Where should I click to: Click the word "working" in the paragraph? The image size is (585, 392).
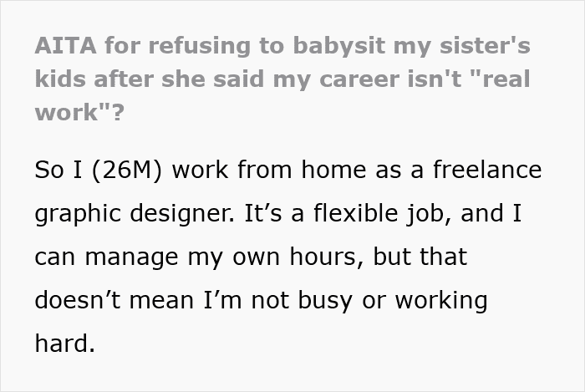(441, 301)
